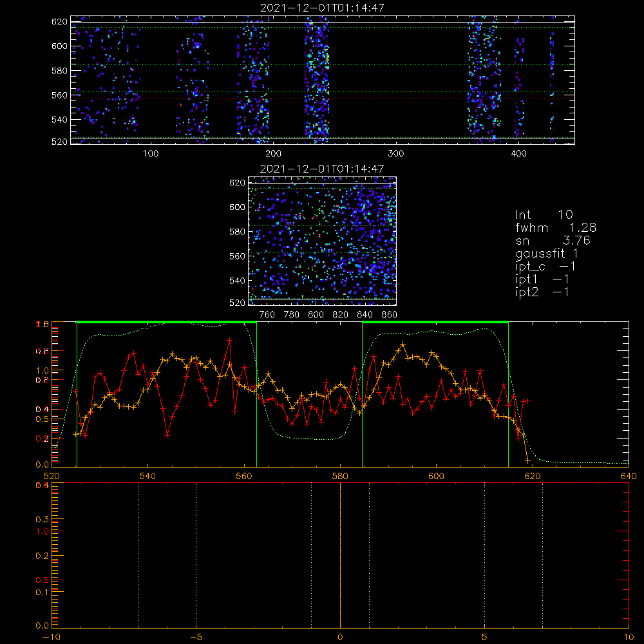Click the 780 x-axis label of the square image
This screenshot has width=644, height=644.
click(292, 315)
